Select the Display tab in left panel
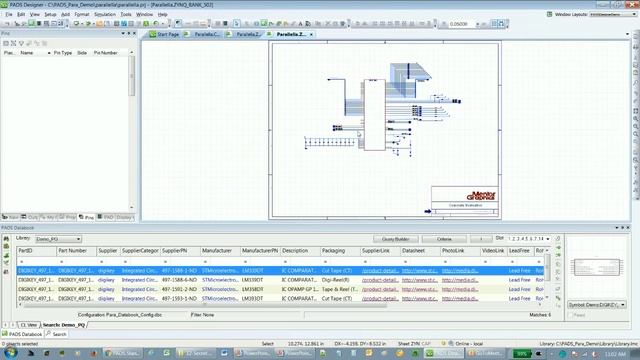640x360 pixels. pyautogui.click(x=124, y=218)
